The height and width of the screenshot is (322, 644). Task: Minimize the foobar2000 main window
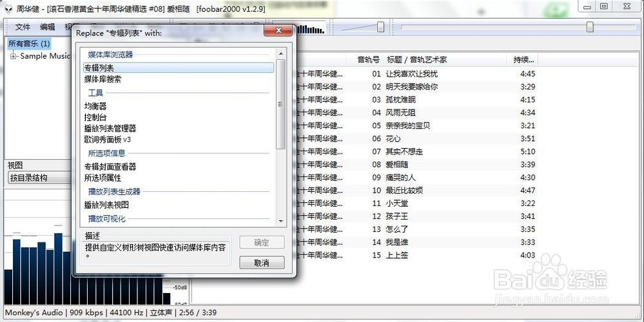(x=588, y=6)
